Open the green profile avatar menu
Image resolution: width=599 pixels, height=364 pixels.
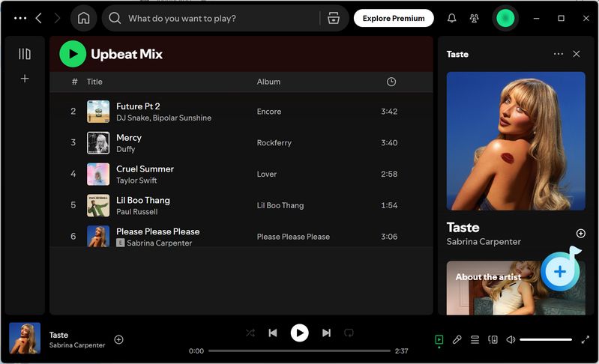coord(505,18)
